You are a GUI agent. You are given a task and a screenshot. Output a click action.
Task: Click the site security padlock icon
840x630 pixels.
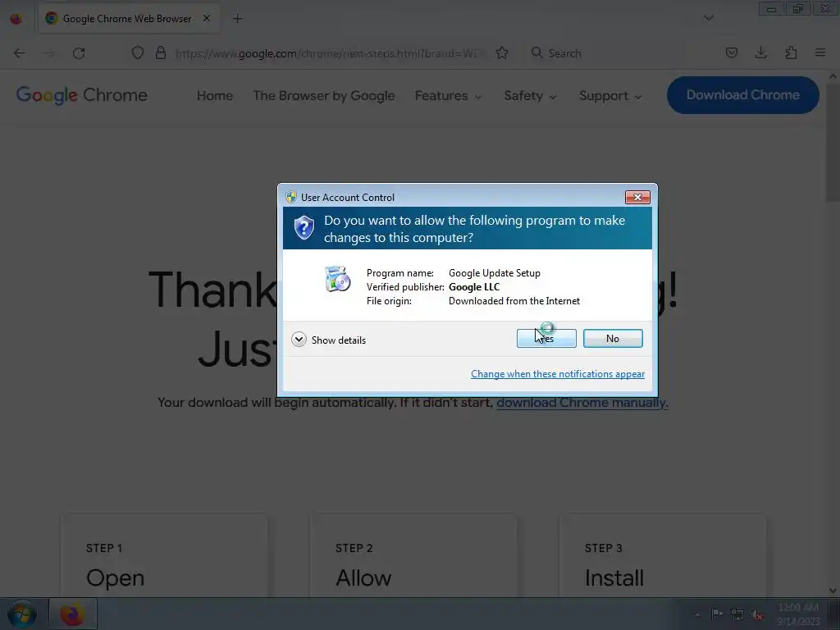[x=160, y=52]
